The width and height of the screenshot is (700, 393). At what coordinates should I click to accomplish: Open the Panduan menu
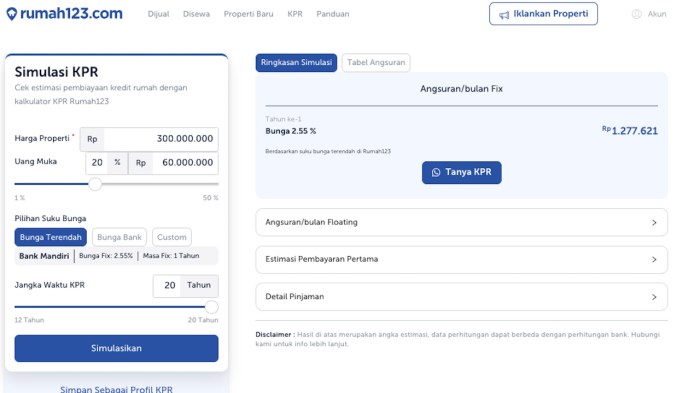tap(333, 14)
